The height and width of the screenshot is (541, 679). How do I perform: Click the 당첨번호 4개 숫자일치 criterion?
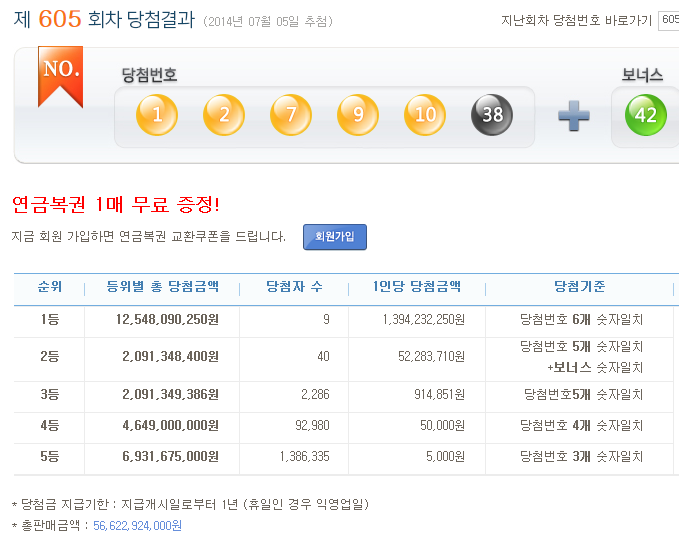point(581,426)
